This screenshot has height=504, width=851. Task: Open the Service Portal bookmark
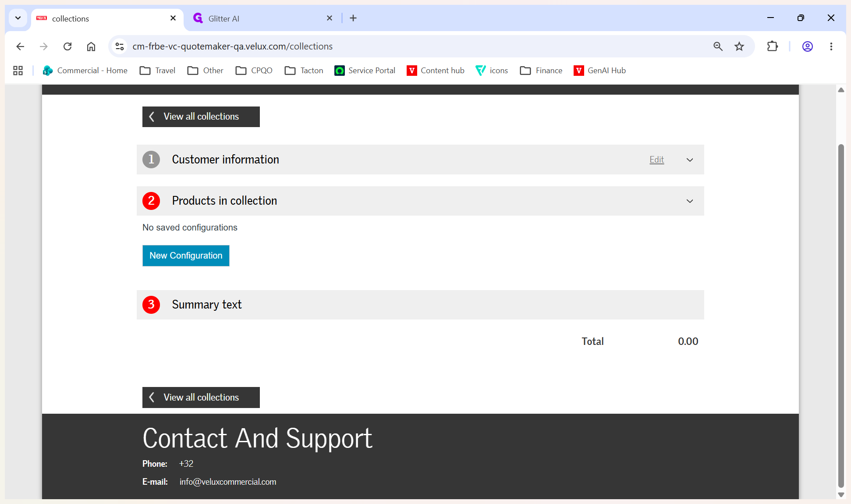pyautogui.click(x=365, y=71)
